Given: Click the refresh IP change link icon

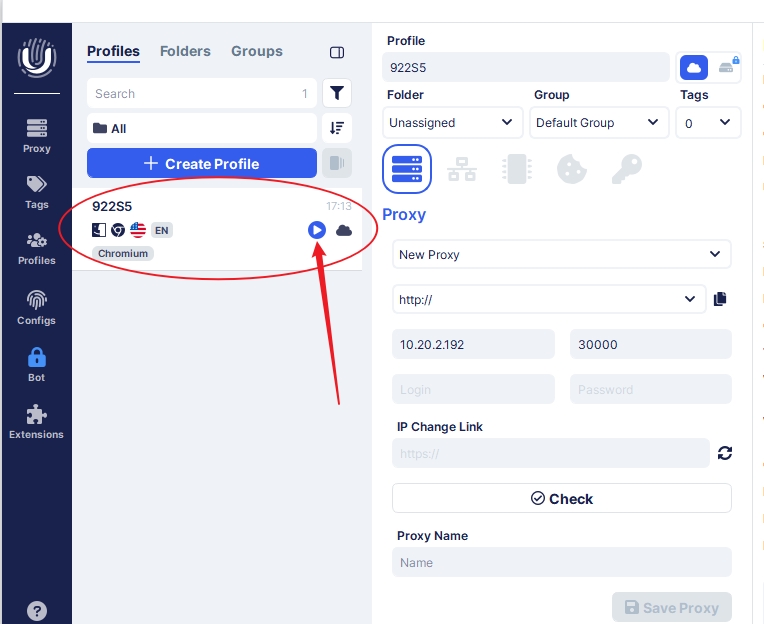Looking at the screenshot, I should pyautogui.click(x=725, y=453).
